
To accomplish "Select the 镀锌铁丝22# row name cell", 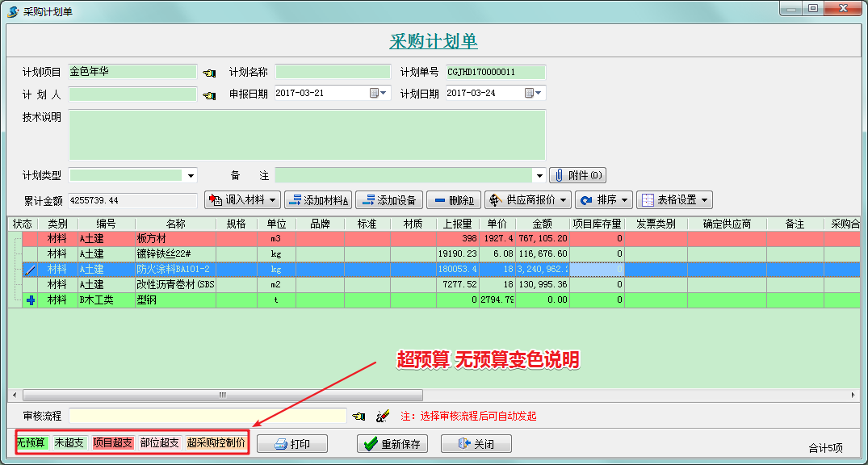I will (x=175, y=254).
